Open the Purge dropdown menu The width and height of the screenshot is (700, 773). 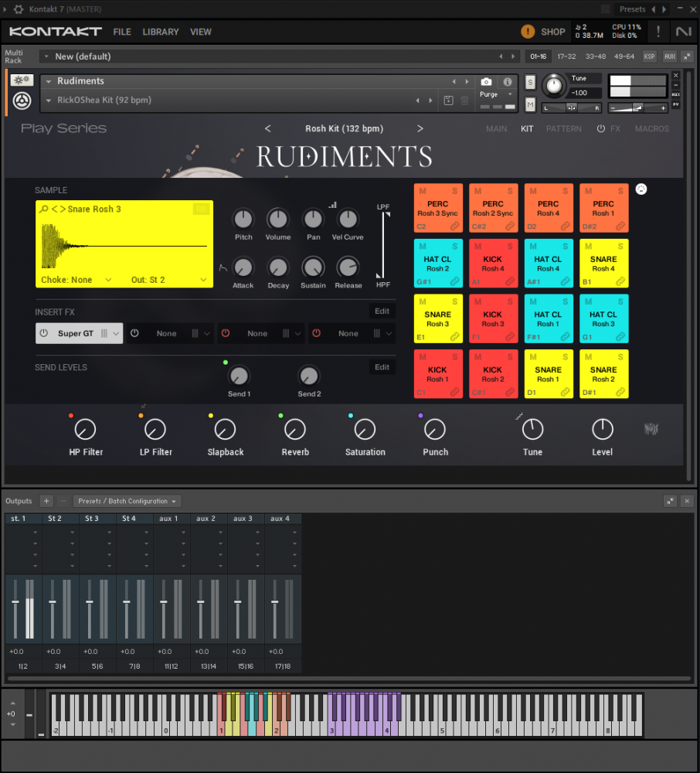point(497,94)
